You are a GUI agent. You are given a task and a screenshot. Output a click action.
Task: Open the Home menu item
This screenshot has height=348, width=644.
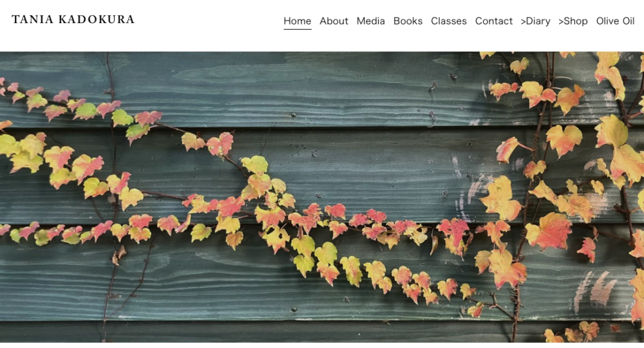[x=298, y=21]
